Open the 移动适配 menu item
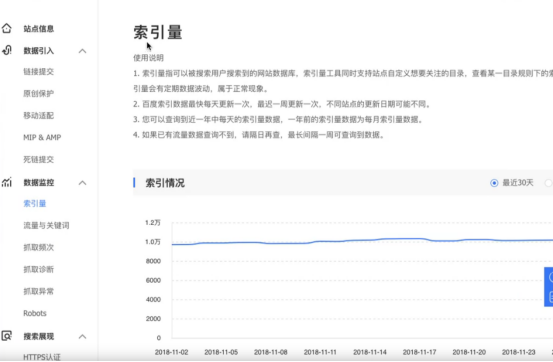This screenshot has height=362, width=553. 38,115
